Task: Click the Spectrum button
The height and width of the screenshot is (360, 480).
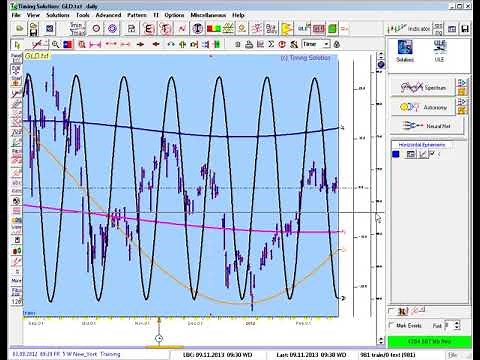Action: [423, 88]
